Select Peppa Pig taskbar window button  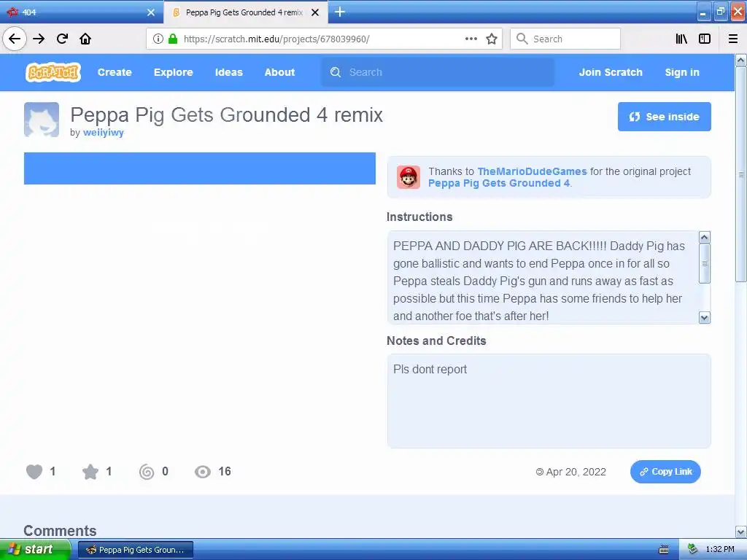tap(136, 550)
